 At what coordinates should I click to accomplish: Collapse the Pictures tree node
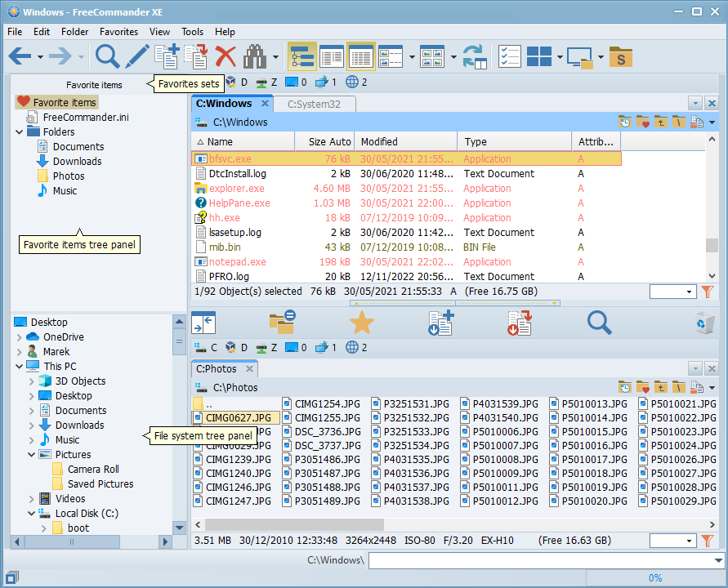pyautogui.click(x=31, y=455)
